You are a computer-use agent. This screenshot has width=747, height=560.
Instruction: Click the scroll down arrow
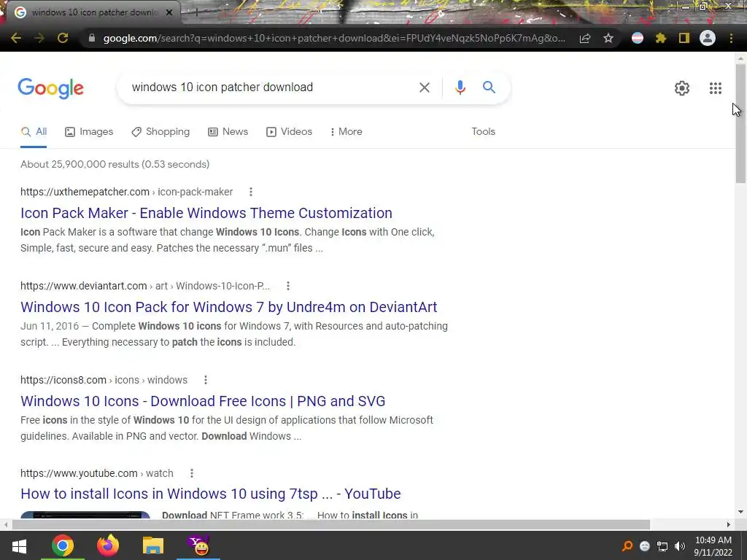(740, 512)
